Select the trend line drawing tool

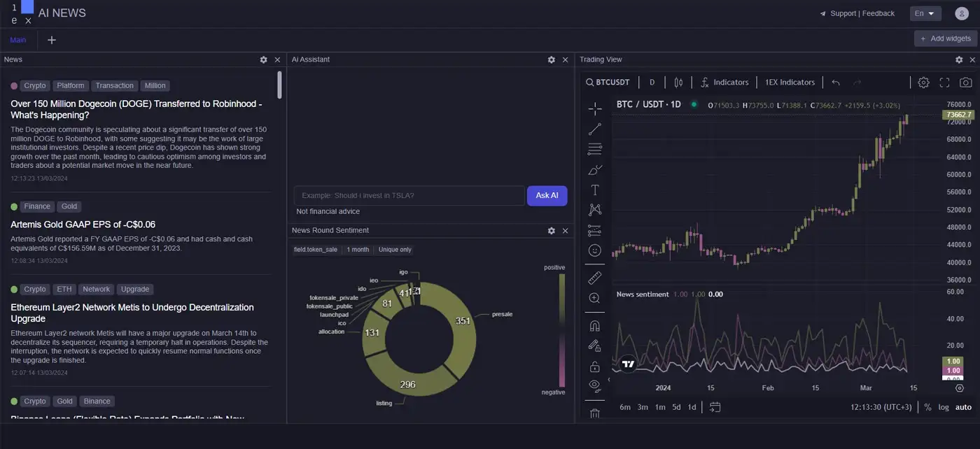(594, 129)
